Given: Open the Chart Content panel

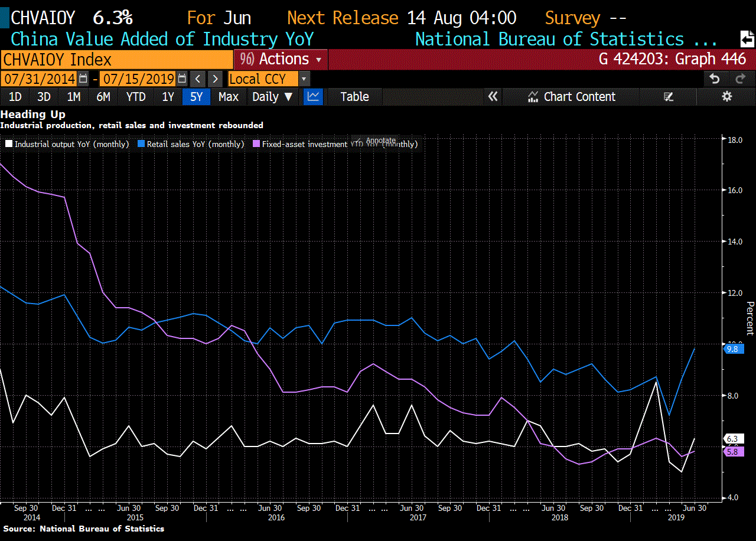Looking at the screenshot, I should point(572,97).
